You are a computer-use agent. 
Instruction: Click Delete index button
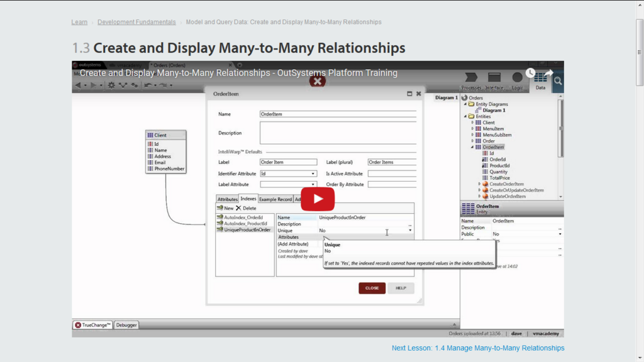coord(246,208)
